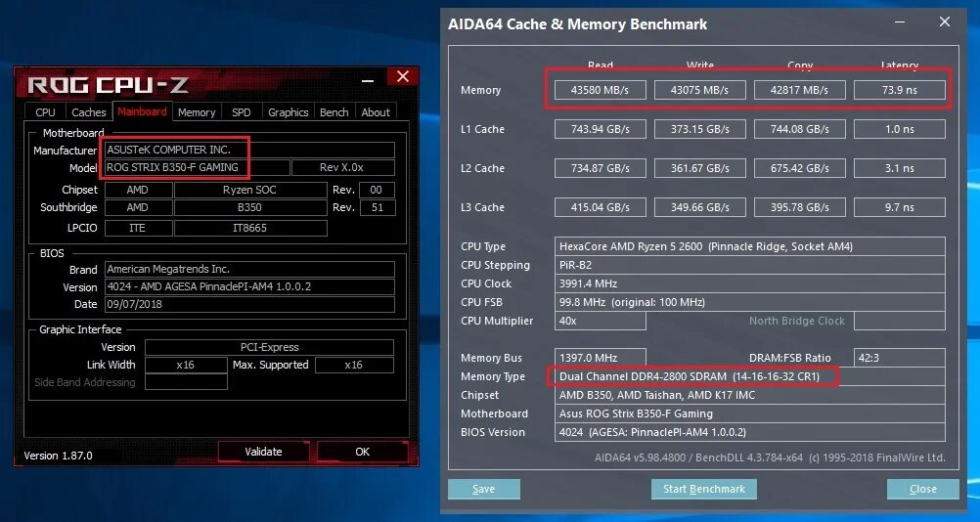Click the Memory Type DDR4-2800 SDRAM field
This screenshot has width=980, height=522.
pyautogui.click(x=750, y=376)
